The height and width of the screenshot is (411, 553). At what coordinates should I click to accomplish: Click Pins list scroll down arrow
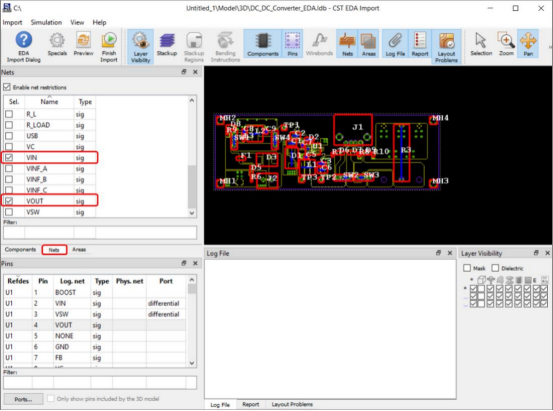pyautogui.click(x=192, y=363)
